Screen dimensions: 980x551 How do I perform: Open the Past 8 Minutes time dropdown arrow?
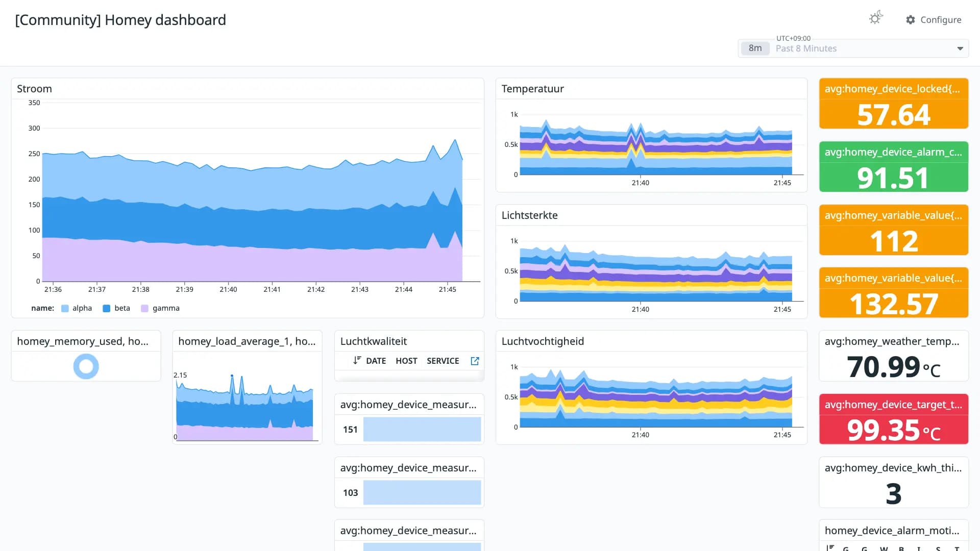[960, 48]
